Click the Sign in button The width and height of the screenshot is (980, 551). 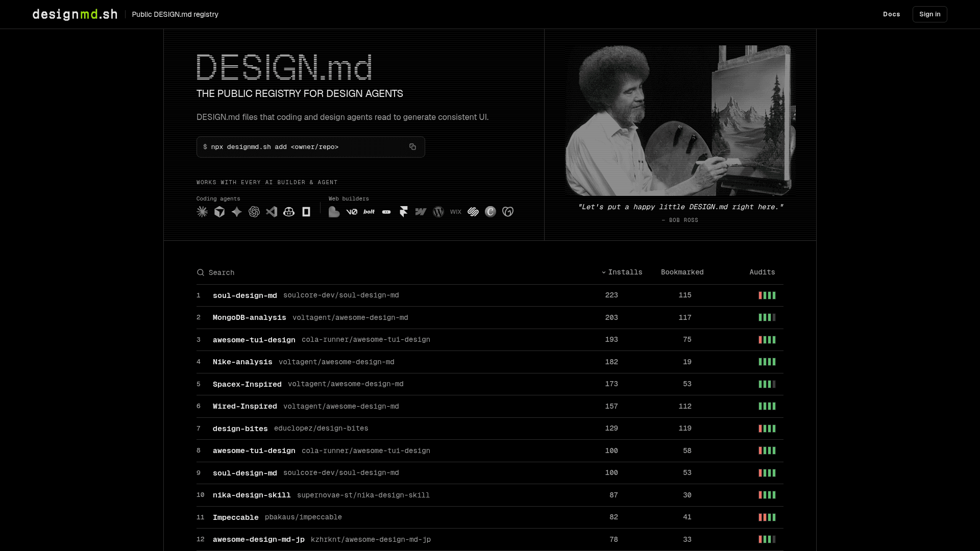tap(929, 14)
